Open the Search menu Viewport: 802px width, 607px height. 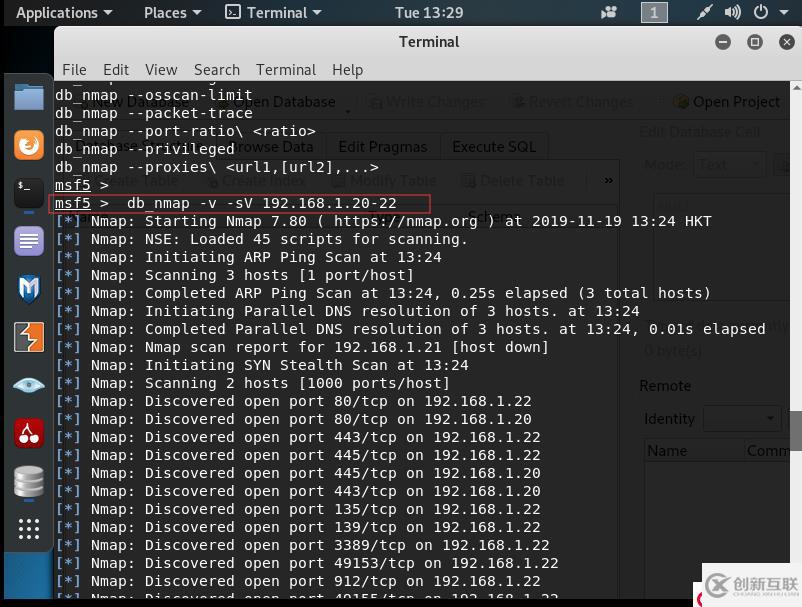click(217, 70)
